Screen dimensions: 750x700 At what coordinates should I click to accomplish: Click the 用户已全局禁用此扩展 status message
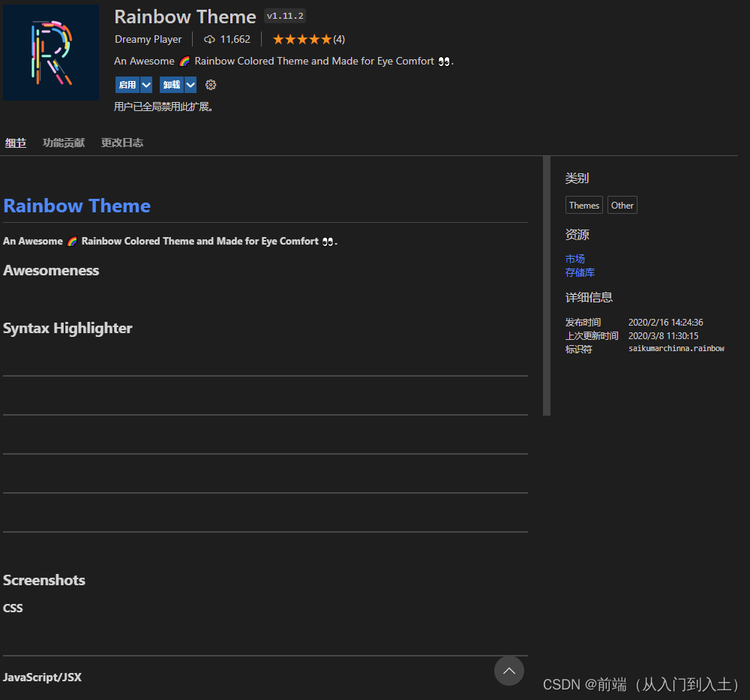(x=163, y=107)
